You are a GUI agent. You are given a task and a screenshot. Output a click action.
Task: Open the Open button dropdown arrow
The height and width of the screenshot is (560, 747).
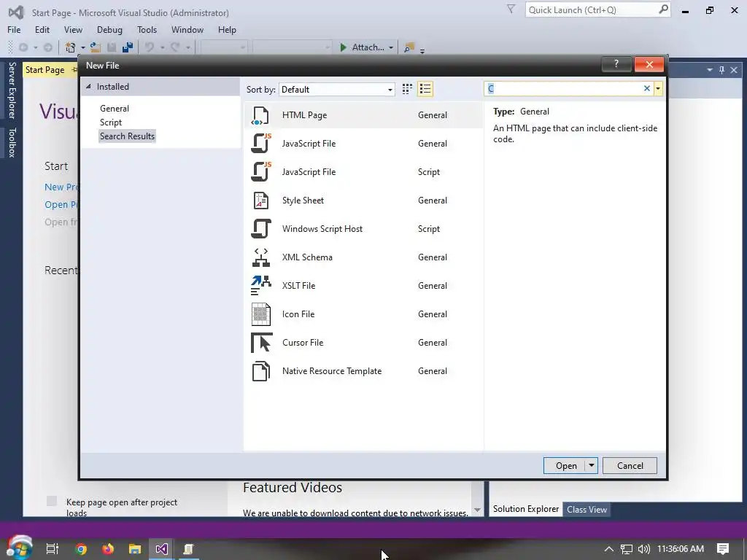[x=591, y=466]
